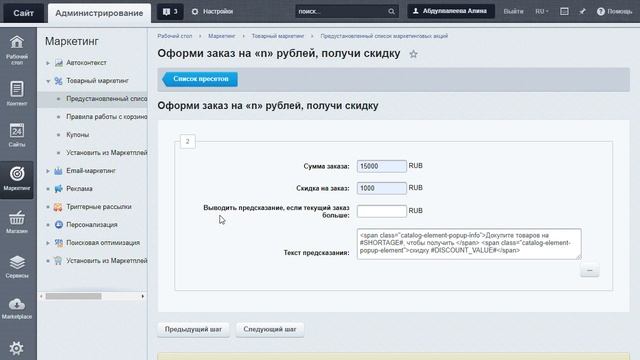Expand the Триггерные рассылки tree node

tap(48, 207)
